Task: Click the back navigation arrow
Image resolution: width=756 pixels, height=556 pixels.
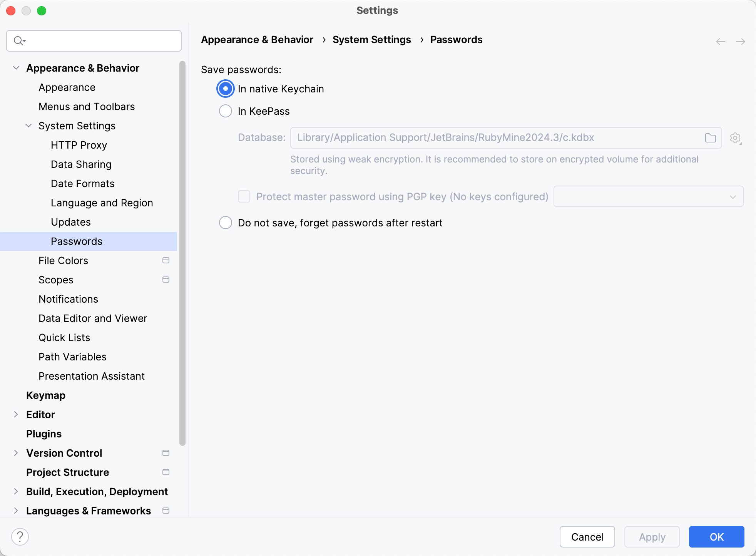Action: coord(721,41)
